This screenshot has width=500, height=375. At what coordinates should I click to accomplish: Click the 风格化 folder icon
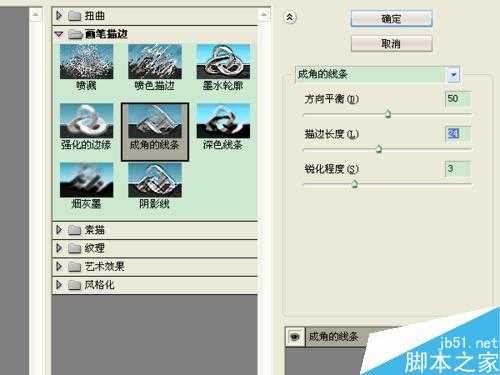[x=75, y=285]
